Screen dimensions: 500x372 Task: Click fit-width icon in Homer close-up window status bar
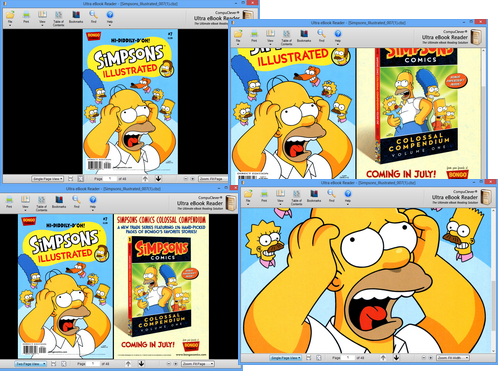pyautogui.click(x=309, y=358)
